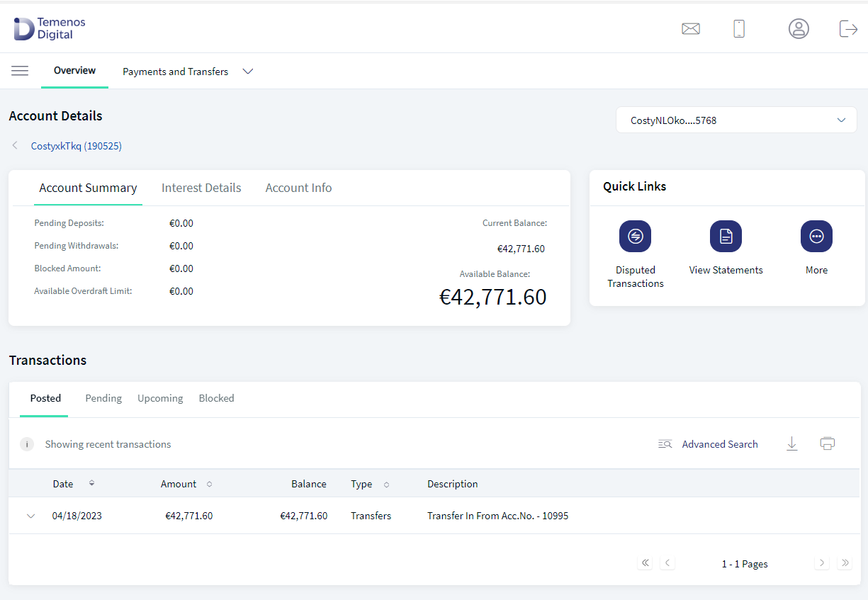This screenshot has height=600, width=868.
Task: Open Disputed Transactions quick link
Action: coord(636,237)
